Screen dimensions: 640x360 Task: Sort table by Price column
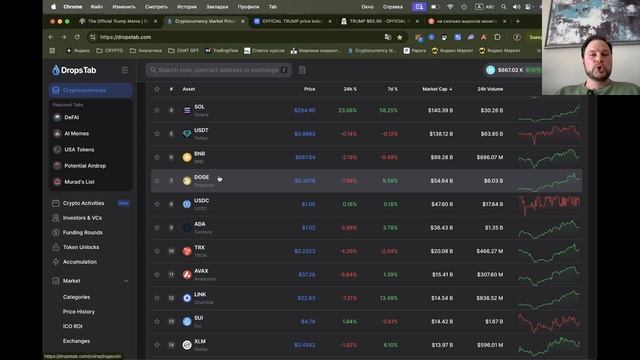(x=309, y=89)
